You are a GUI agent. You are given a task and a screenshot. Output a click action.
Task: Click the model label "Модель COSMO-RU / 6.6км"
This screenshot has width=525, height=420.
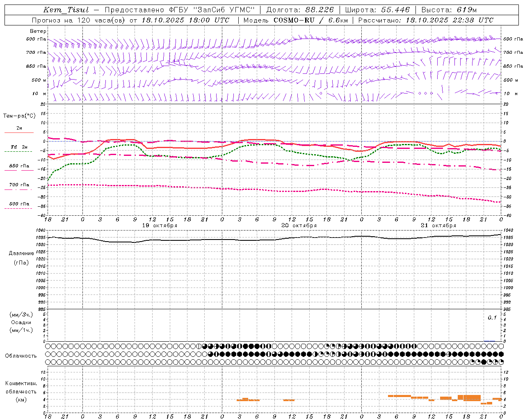[295, 20]
